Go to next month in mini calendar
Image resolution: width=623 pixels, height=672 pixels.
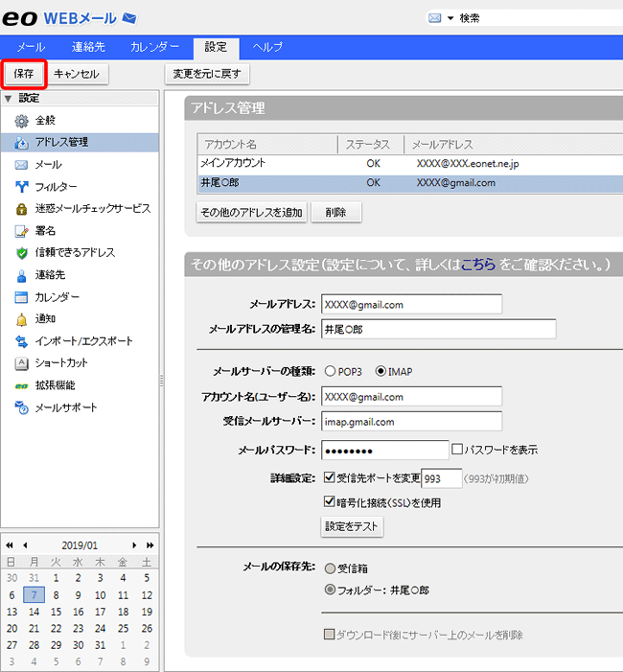click(x=134, y=545)
